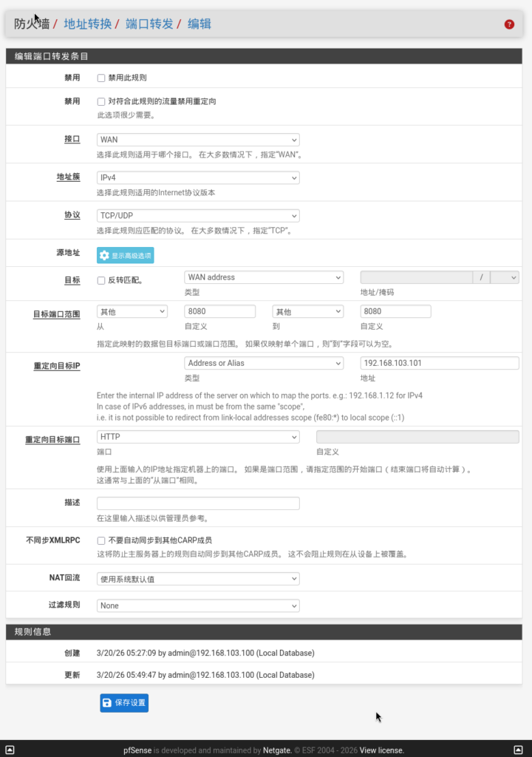Check the 对符合此规则的流量禁用重定向 option
This screenshot has width=532, height=757.
(101, 101)
